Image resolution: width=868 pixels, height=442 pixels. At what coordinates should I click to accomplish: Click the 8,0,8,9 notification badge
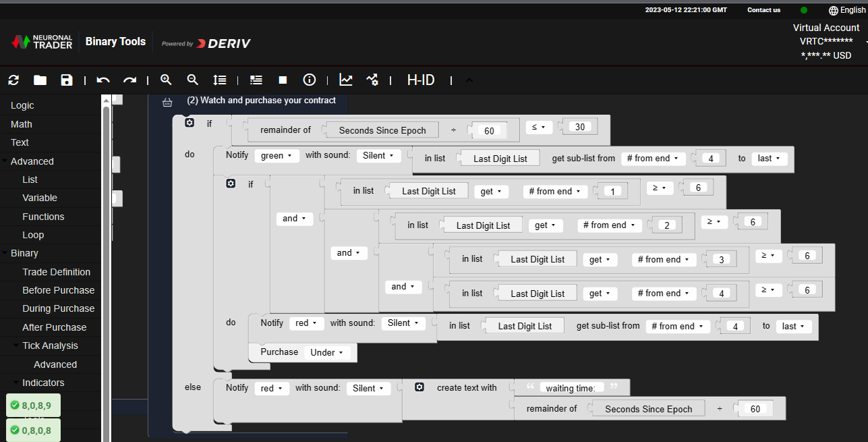pos(32,405)
